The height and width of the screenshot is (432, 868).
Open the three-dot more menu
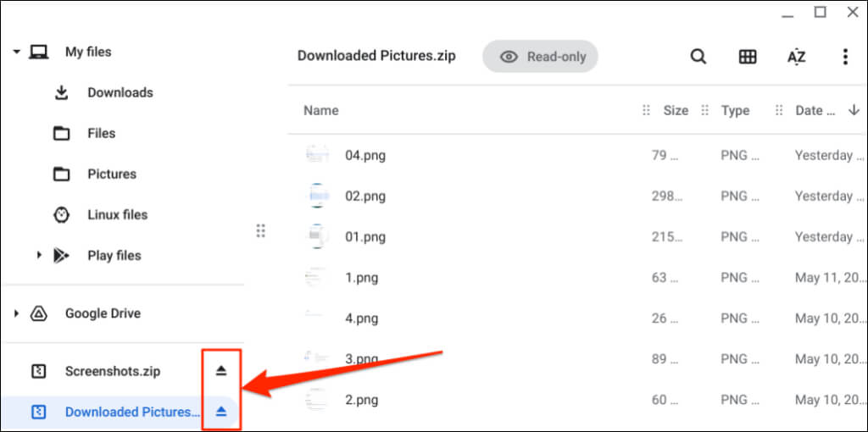click(x=844, y=57)
